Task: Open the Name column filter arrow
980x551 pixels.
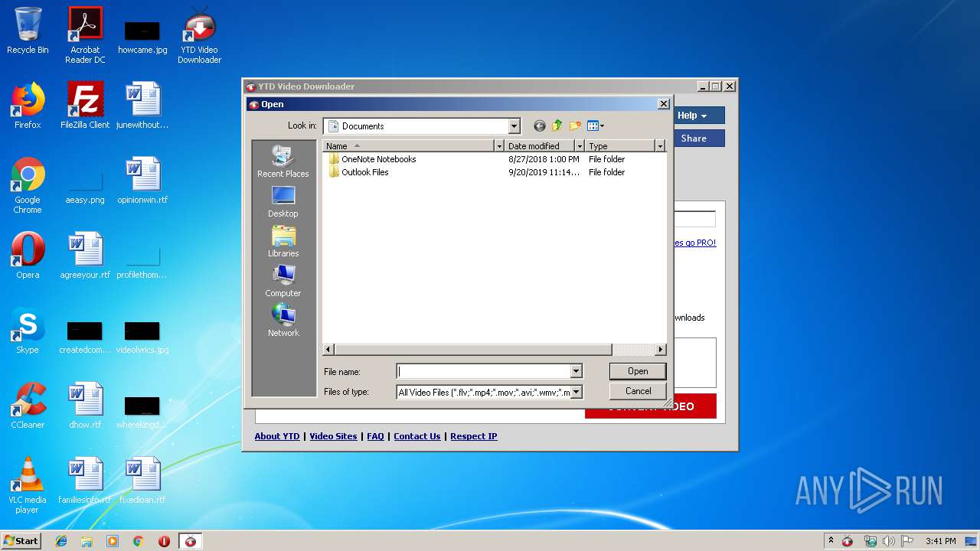Action: coord(499,145)
